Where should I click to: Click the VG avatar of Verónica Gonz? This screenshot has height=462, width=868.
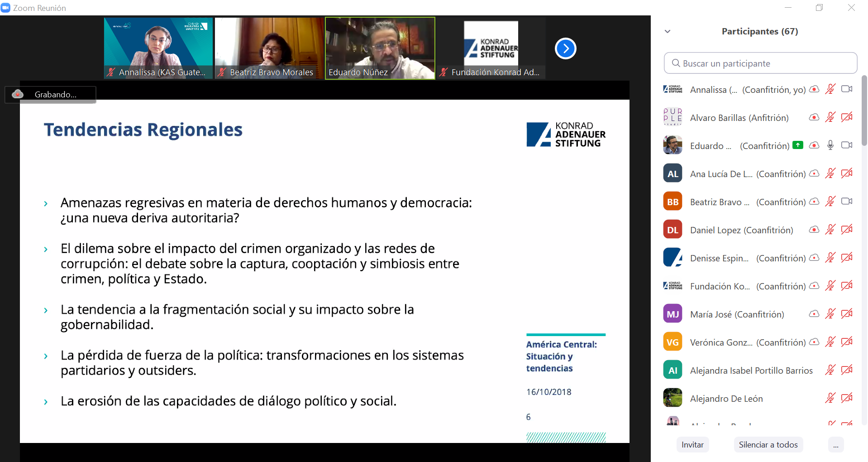[x=672, y=342]
